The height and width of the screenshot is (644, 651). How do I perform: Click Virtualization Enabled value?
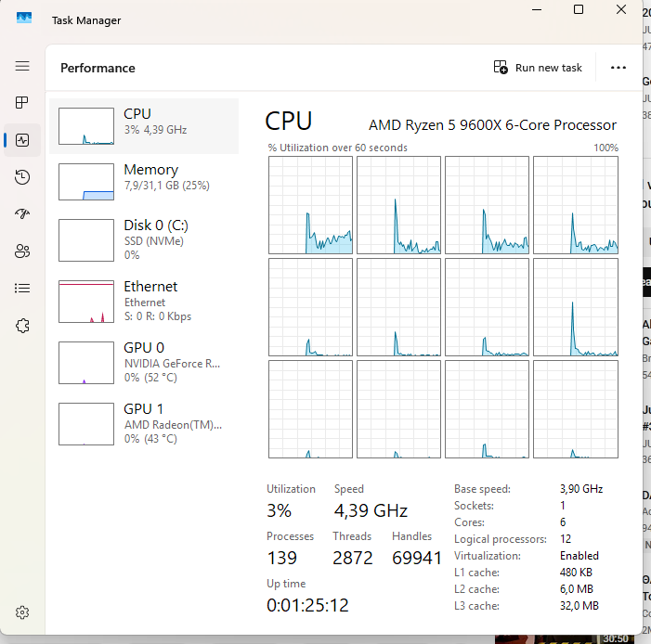579,556
